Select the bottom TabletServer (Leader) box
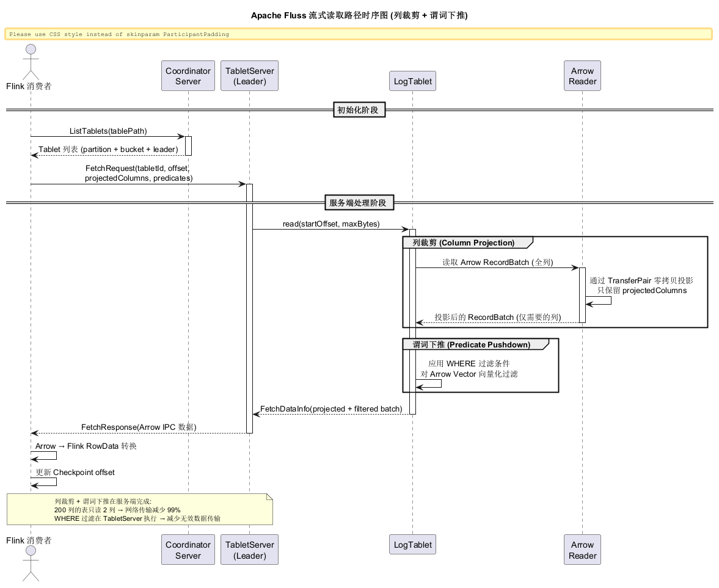The image size is (719, 588). pos(249,550)
